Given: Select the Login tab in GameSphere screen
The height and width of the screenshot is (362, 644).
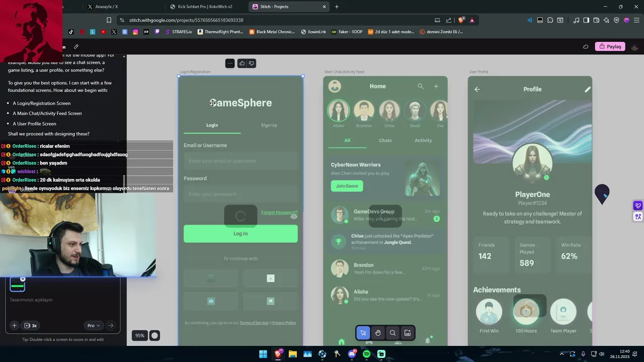Looking at the screenshot, I should coord(212,125).
